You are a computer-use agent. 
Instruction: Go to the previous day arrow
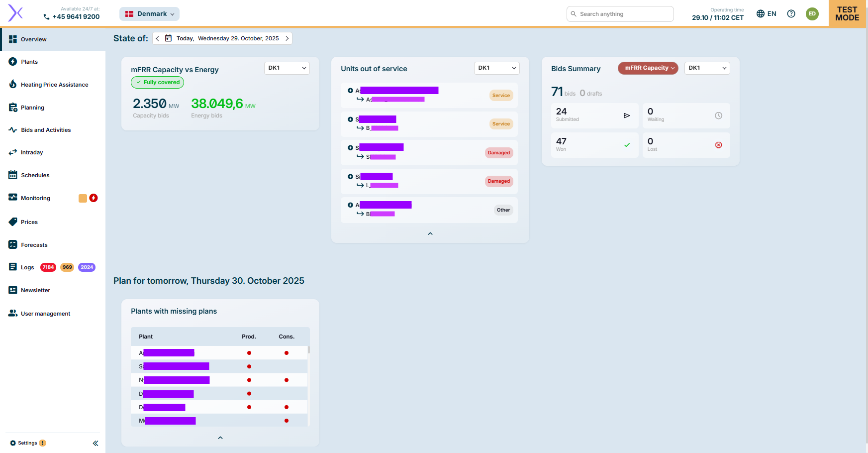[x=157, y=38]
